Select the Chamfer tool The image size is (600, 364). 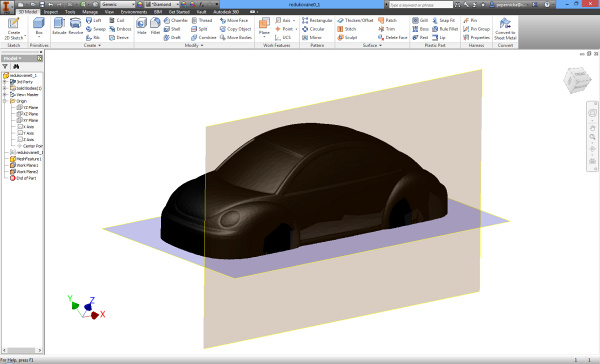pos(176,20)
